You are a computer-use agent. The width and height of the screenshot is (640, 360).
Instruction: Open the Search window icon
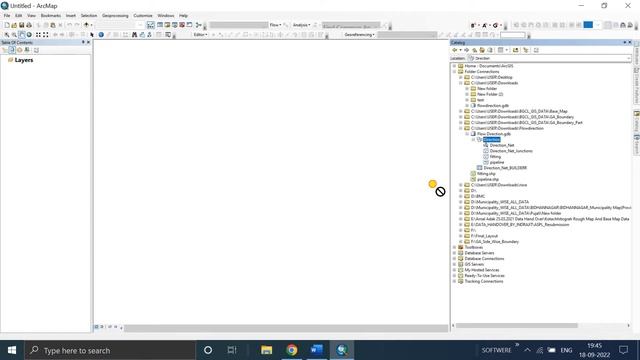pos(175,25)
